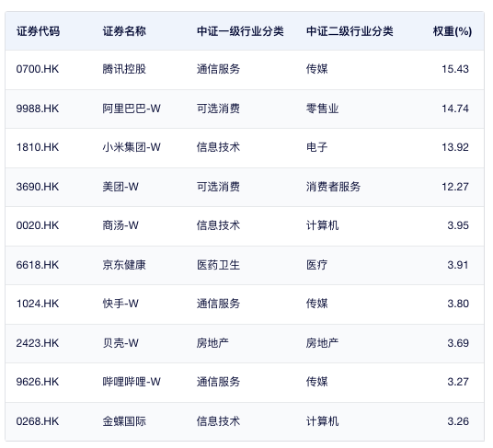
Task: Select stock name 贝壳-W
Action: click(120, 343)
